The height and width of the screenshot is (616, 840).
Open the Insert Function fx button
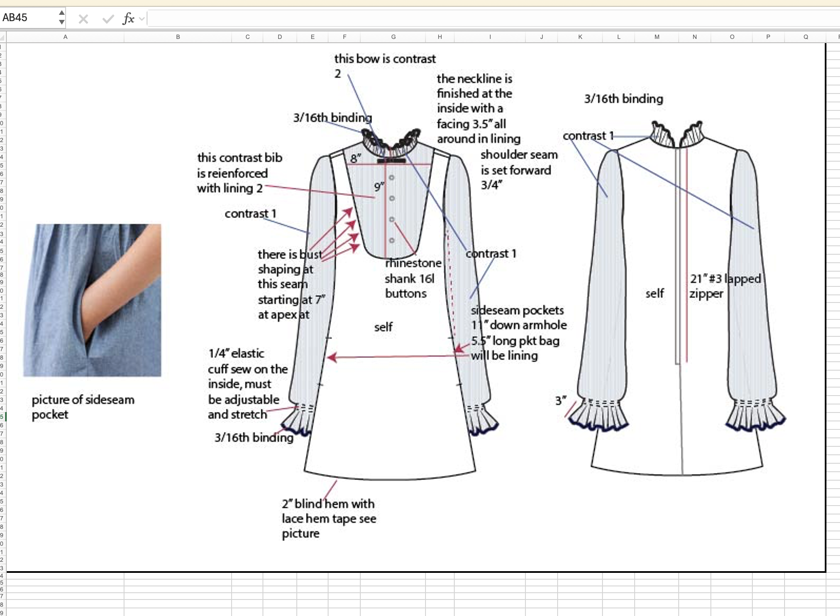(128, 19)
